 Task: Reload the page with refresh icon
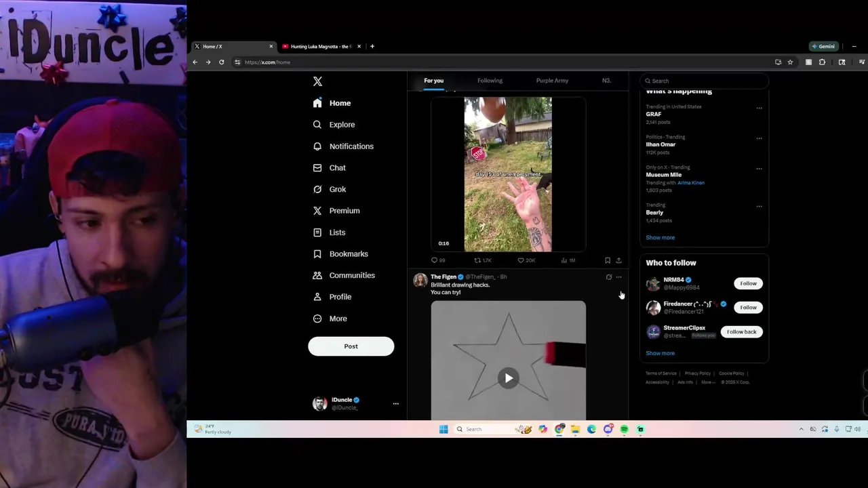[x=221, y=62]
